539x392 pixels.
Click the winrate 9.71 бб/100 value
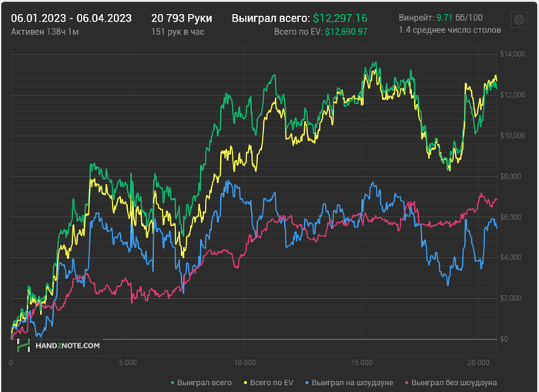[x=459, y=18]
